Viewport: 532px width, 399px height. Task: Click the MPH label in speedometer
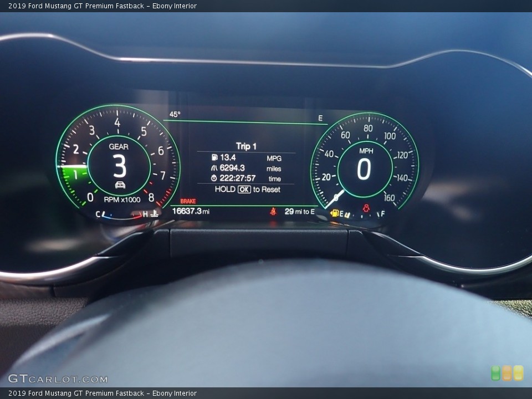click(x=366, y=151)
